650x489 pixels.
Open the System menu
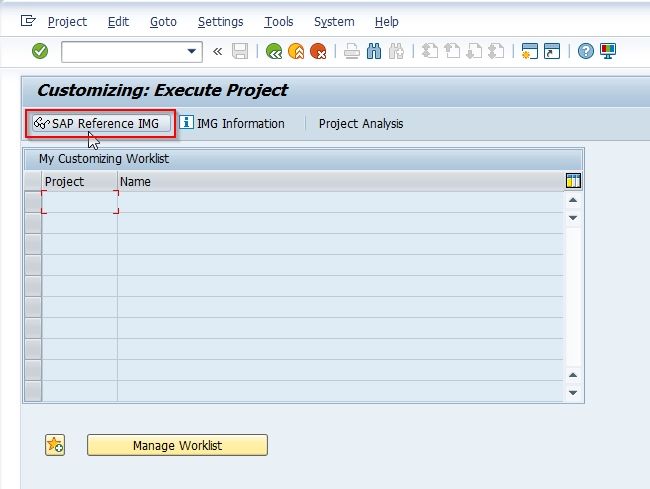click(334, 22)
